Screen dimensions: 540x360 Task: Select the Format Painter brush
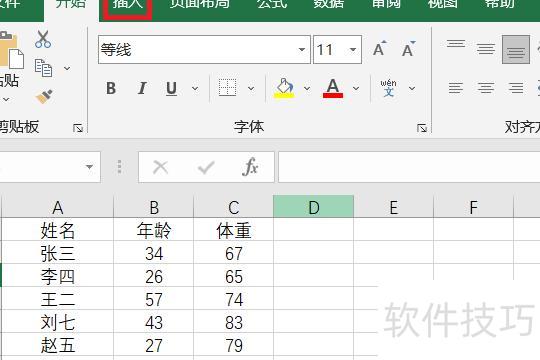pos(44,96)
